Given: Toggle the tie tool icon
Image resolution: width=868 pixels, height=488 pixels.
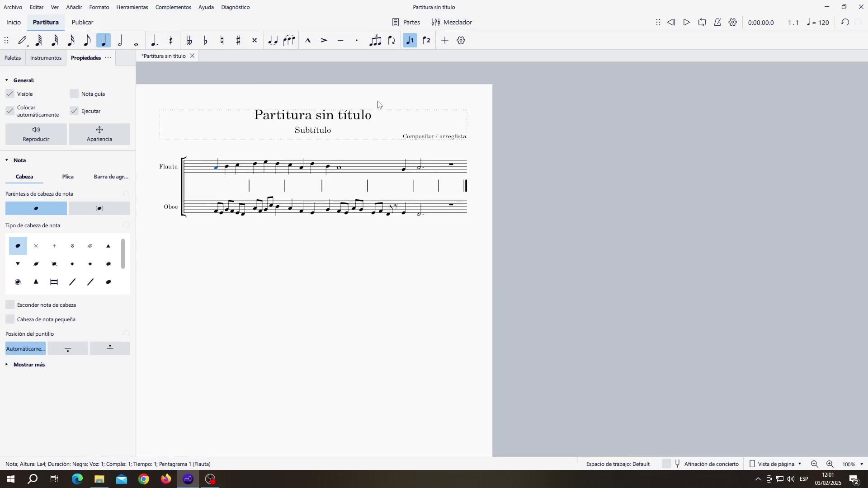Looking at the screenshot, I should click(273, 41).
